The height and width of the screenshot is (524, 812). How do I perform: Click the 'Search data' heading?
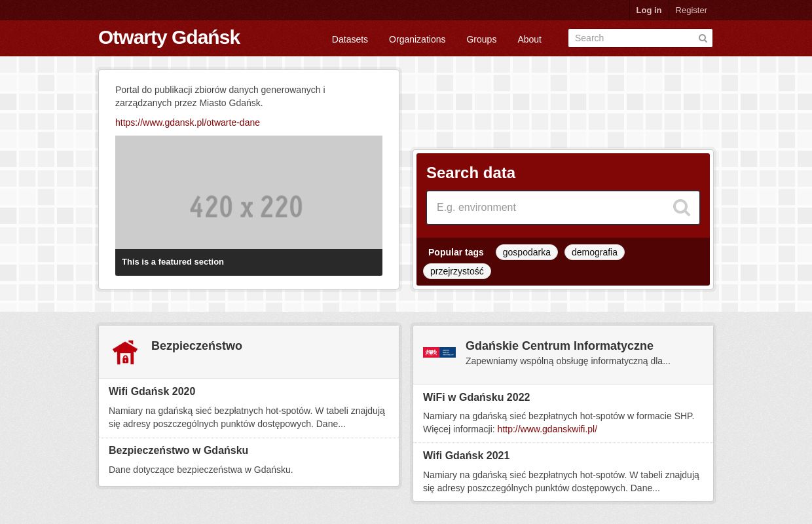[x=471, y=173]
